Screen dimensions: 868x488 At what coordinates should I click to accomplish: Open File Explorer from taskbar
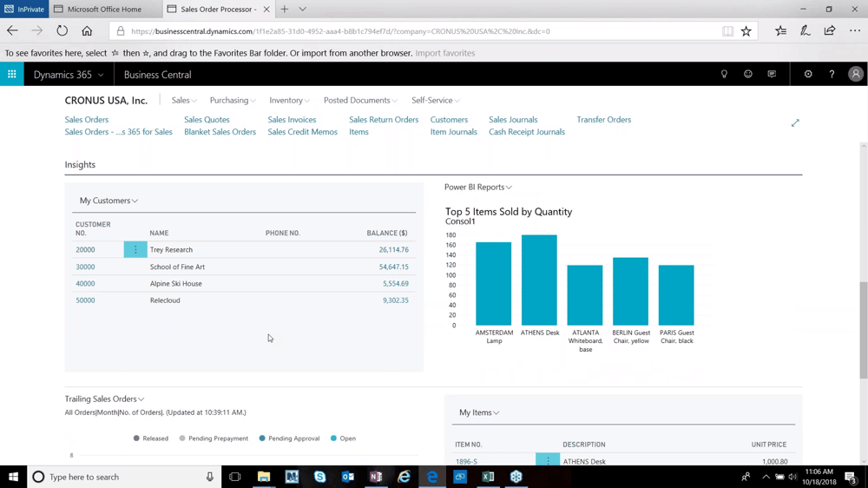click(x=264, y=477)
